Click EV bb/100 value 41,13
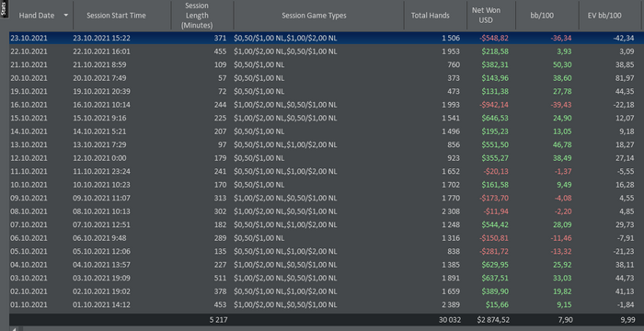Image resolution: width=644 pixels, height=331 pixels. (625, 291)
